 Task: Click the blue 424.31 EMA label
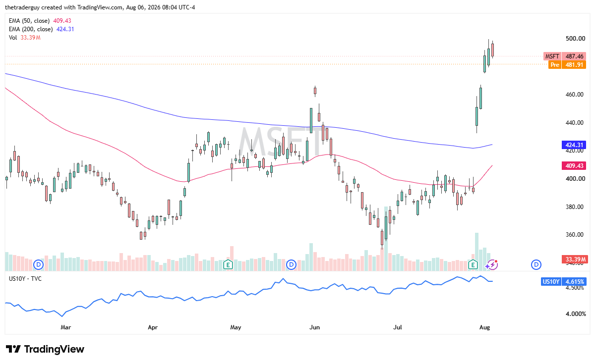point(574,145)
